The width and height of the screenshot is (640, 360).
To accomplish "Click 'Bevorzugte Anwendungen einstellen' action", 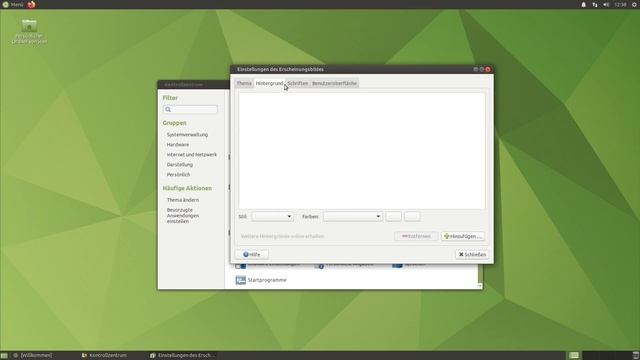I will pos(183,216).
